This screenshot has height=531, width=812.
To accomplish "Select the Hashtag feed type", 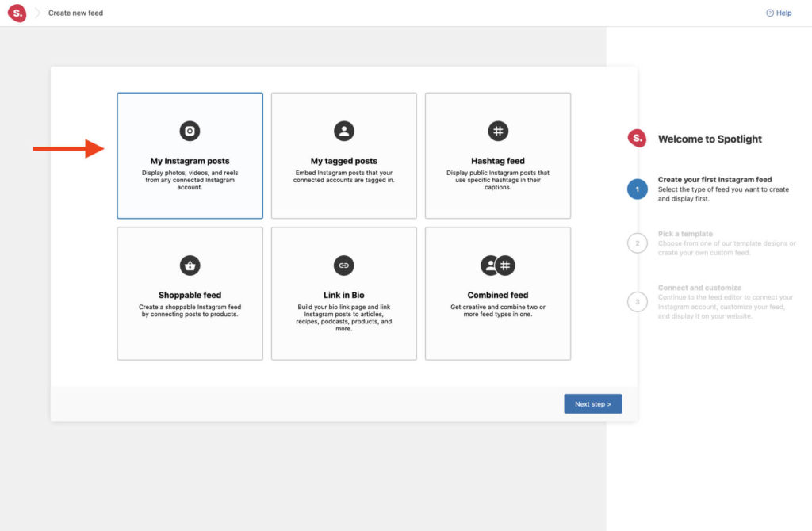I will [498, 155].
